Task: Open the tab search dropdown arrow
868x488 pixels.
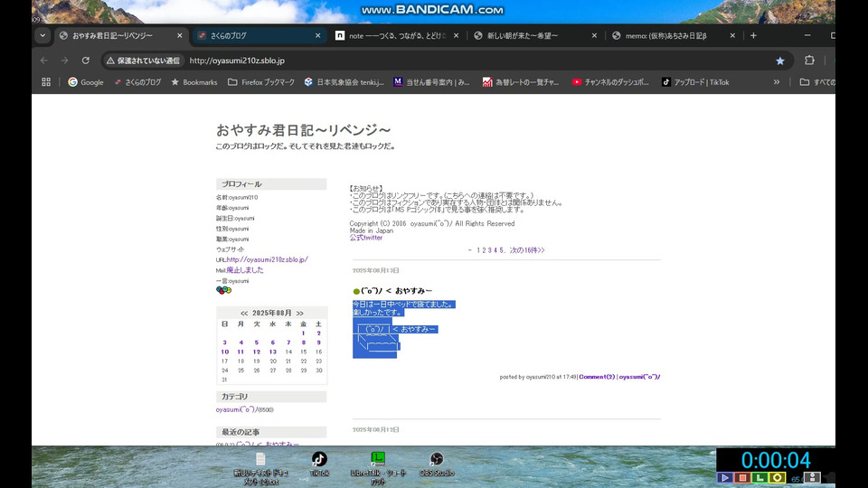Action: 42,35
